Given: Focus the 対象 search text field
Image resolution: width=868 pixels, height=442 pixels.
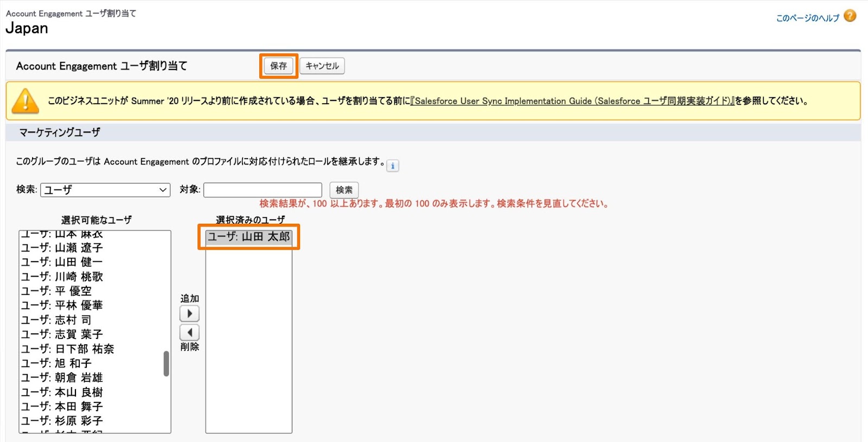Looking at the screenshot, I should point(263,190).
